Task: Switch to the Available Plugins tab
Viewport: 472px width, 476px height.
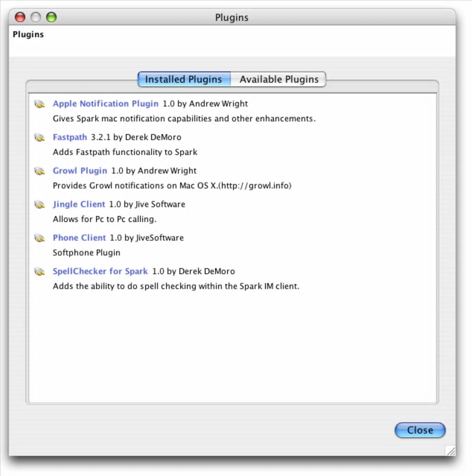Action: coord(279,79)
